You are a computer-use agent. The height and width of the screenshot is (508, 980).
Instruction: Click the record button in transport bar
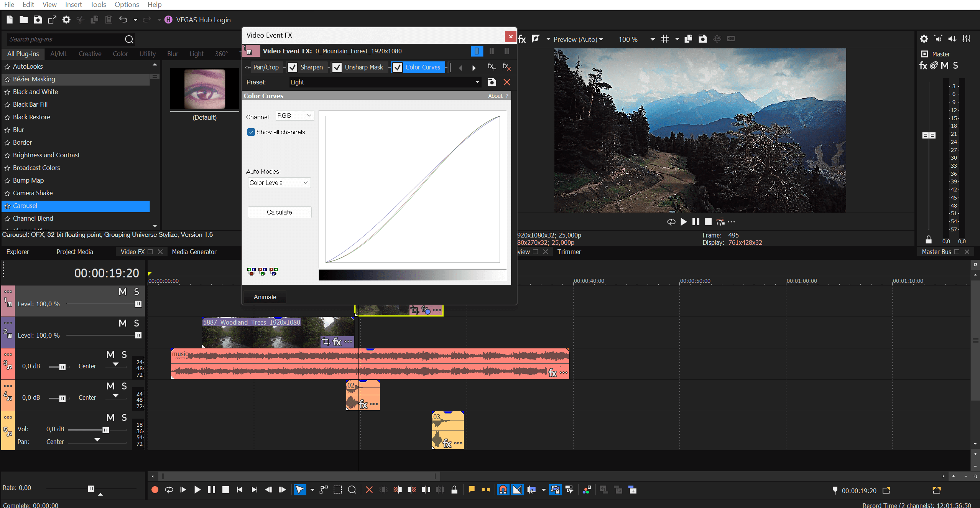point(155,490)
